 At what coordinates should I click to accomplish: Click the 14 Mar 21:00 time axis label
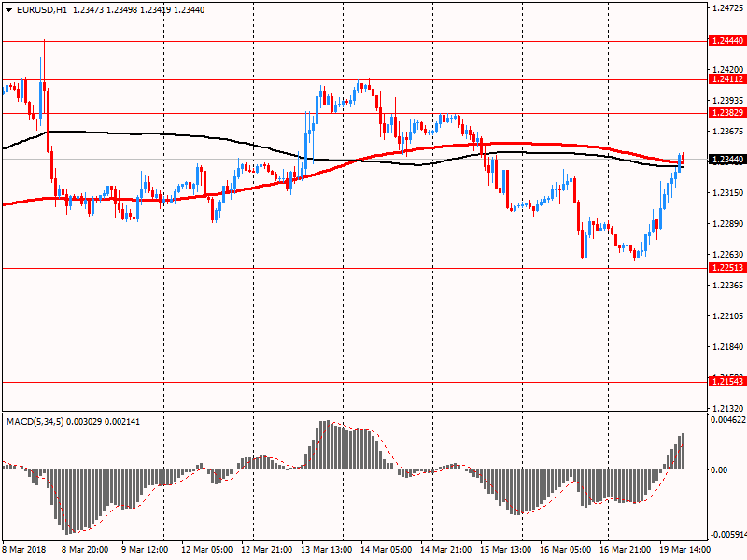pyautogui.click(x=446, y=549)
